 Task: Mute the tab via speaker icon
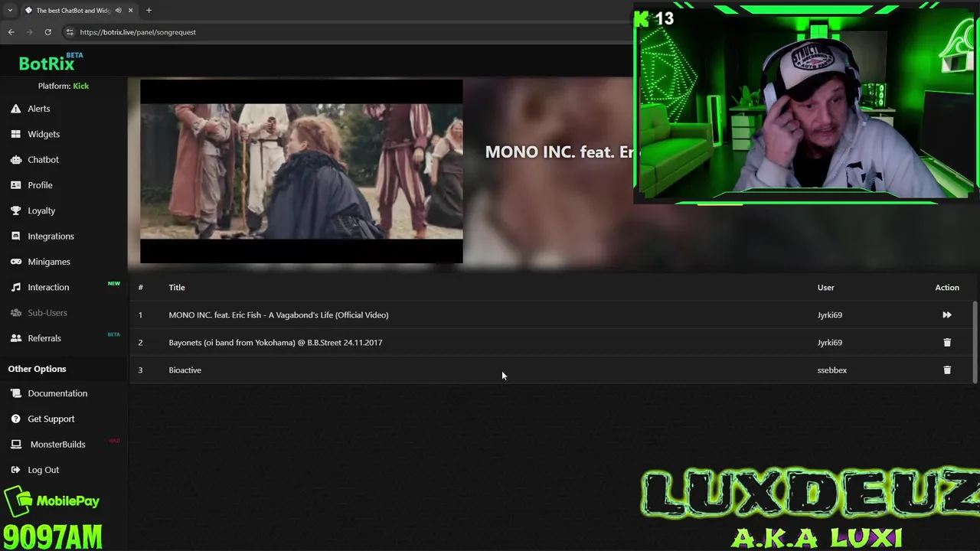(118, 11)
